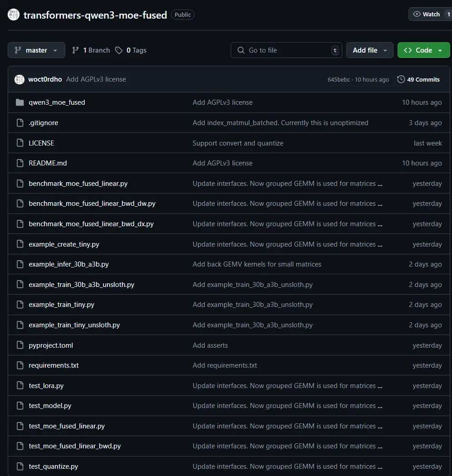Open the qwen3_moe_fused folder
Screen dimensions: 452x476
[x=57, y=102]
